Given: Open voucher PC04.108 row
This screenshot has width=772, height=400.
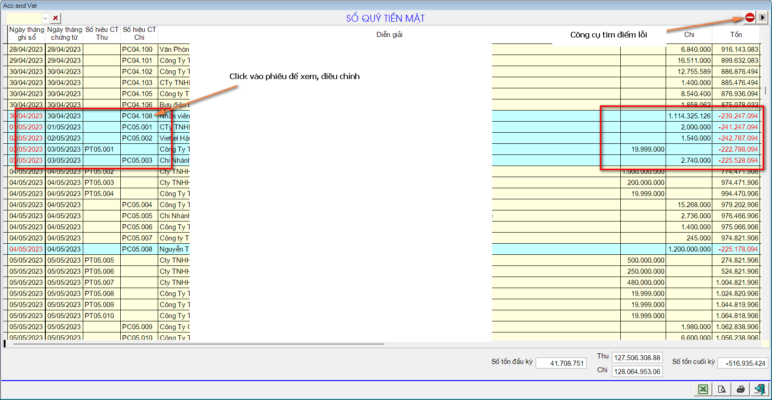Looking at the screenshot, I should 137,116.
